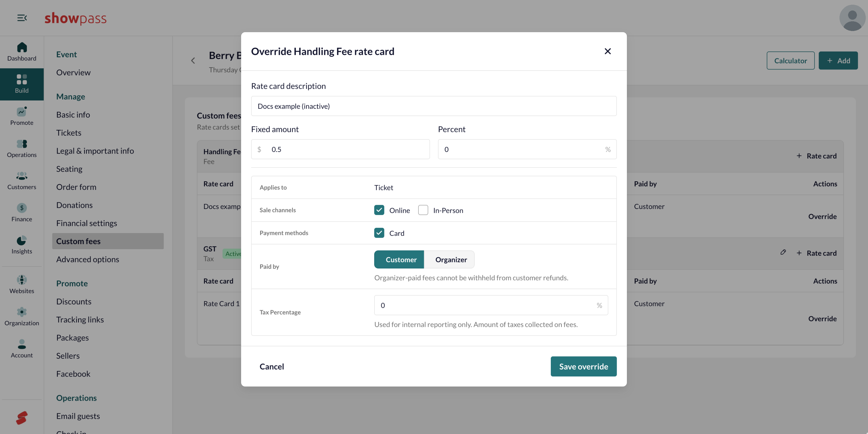Open the user profile avatar
Image resolution: width=868 pixels, height=434 pixels.
click(852, 18)
